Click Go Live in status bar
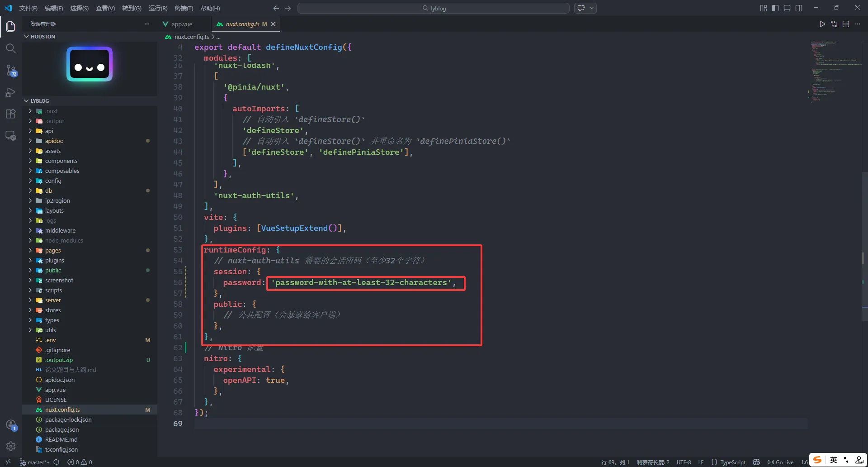The height and width of the screenshot is (467, 868). [781, 462]
